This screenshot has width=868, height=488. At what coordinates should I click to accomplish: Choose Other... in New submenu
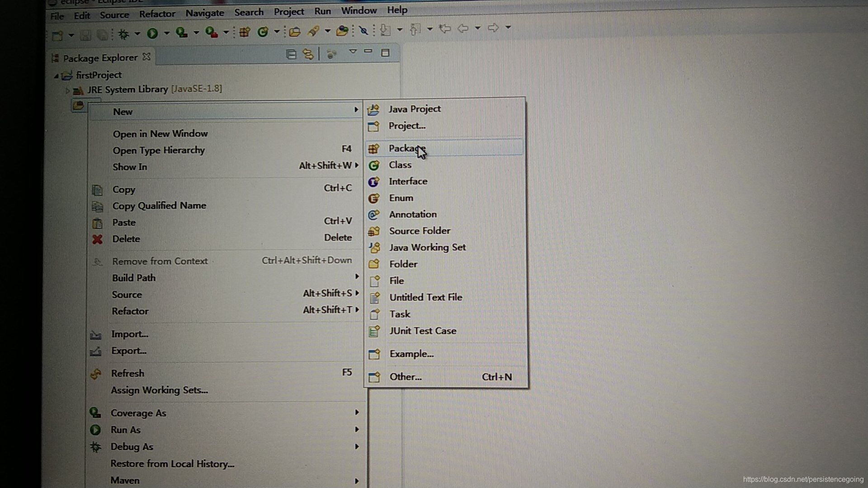445,377
